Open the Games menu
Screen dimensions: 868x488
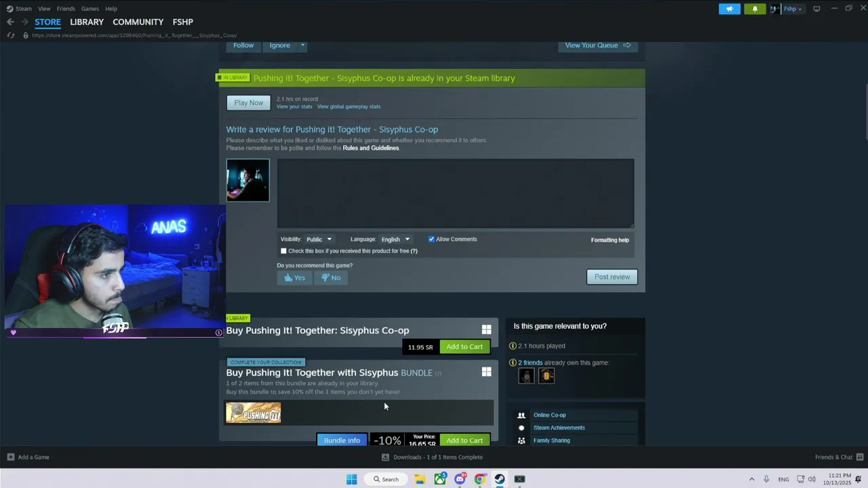pos(90,9)
